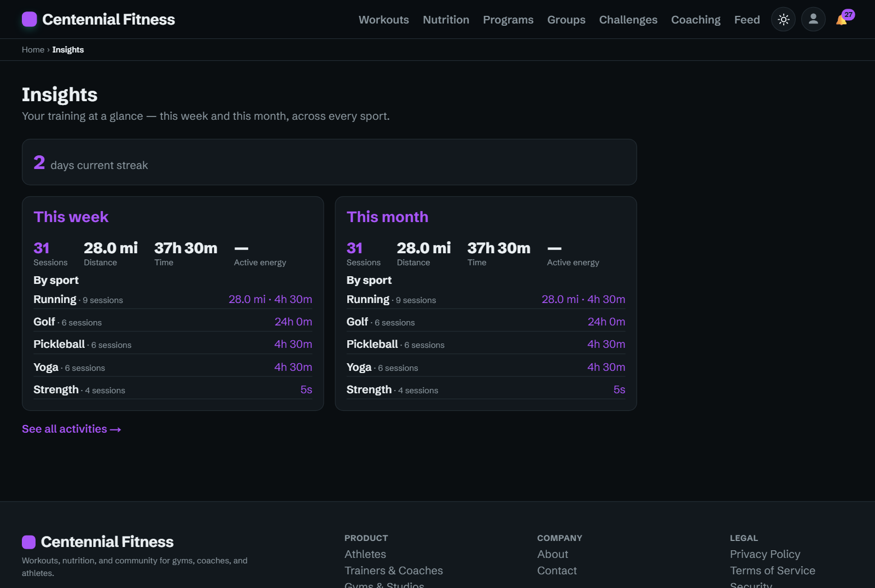
Task: Select Yoga row in This month
Action: 486,367
